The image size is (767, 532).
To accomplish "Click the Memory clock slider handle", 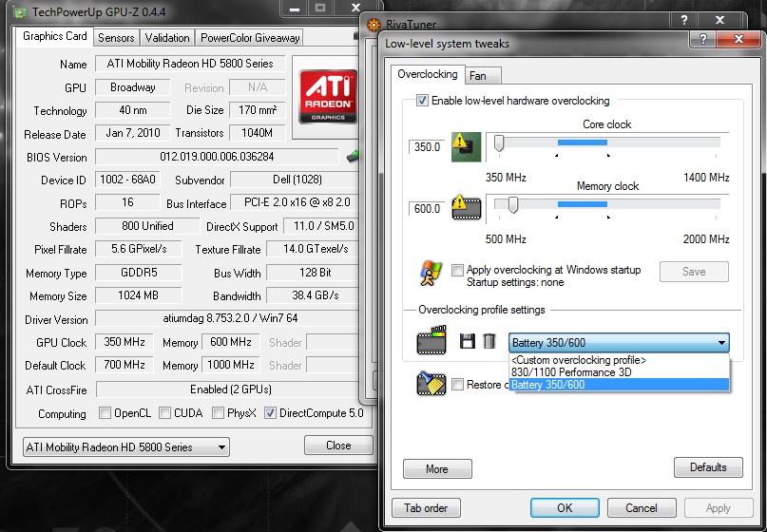I will point(512,204).
